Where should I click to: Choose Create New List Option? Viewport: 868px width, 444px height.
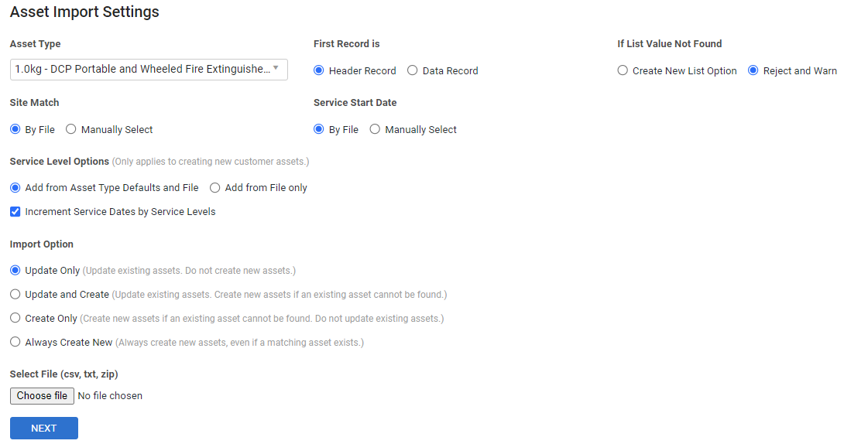623,70
